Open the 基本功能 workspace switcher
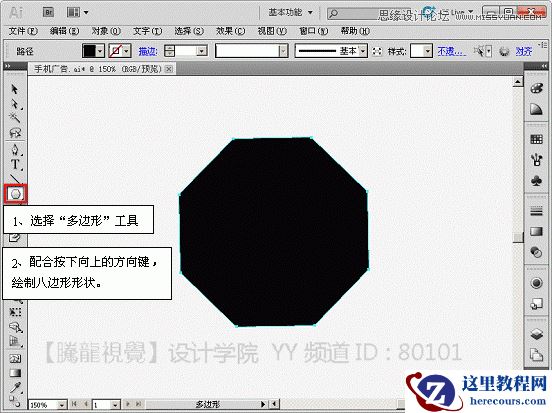 [290, 13]
